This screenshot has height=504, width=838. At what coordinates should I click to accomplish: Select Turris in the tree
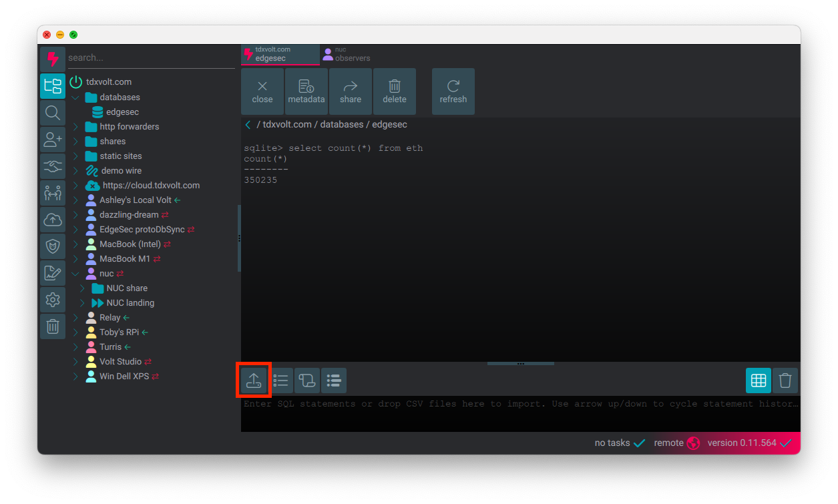[111, 347]
